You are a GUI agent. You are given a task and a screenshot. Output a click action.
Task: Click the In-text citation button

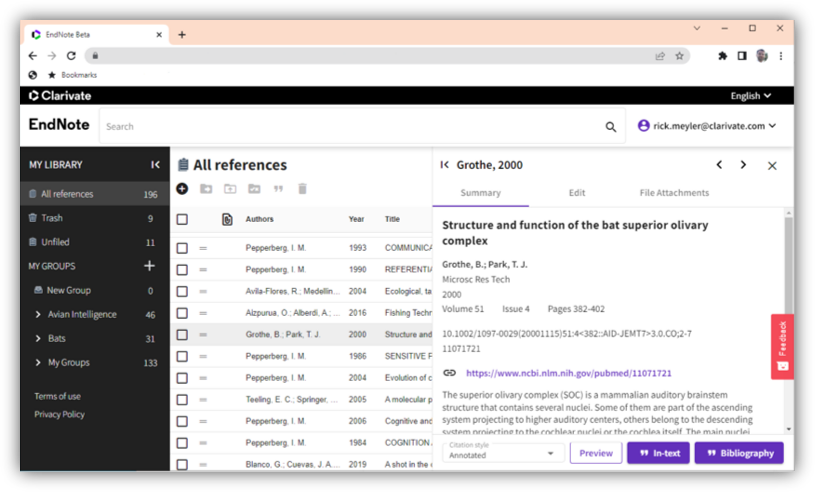click(x=659, y=453)
